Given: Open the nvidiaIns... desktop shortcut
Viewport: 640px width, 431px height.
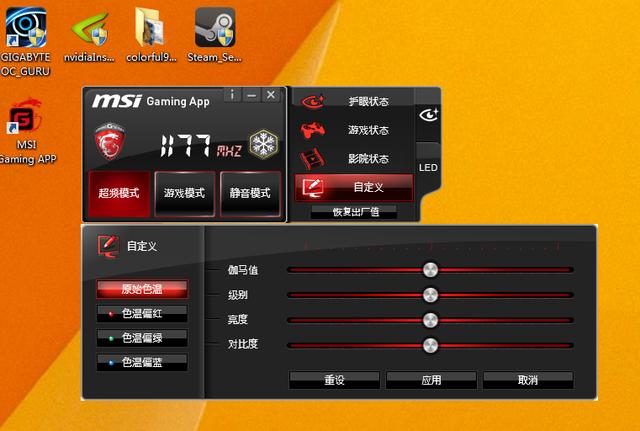Looking at the screenshot, I should [89, 35].
